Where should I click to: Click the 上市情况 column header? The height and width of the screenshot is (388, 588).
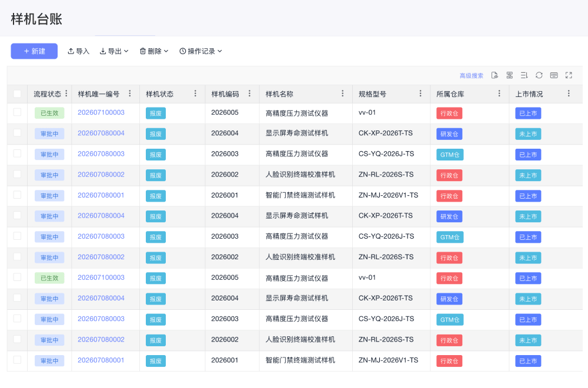tap(529, 94)
